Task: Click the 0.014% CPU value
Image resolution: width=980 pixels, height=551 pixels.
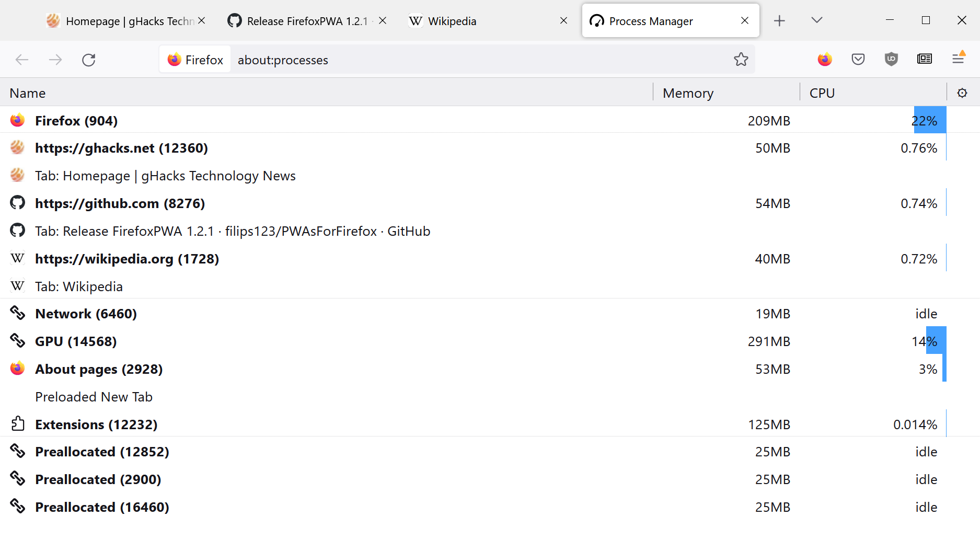Action: pos(915,424)
